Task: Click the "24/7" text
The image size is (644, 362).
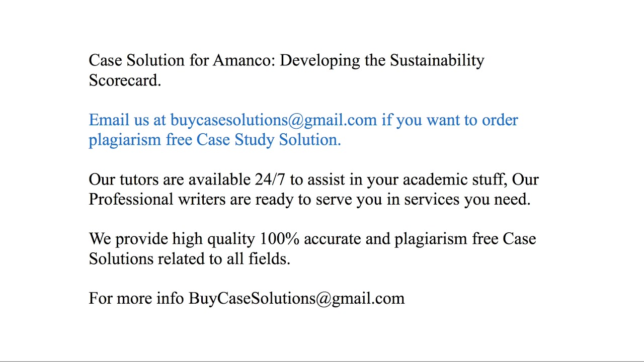Action: [270, 179]
